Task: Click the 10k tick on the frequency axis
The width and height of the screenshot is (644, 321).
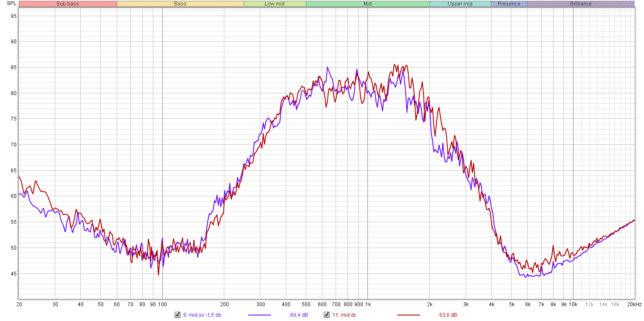Action: (573, 304)
